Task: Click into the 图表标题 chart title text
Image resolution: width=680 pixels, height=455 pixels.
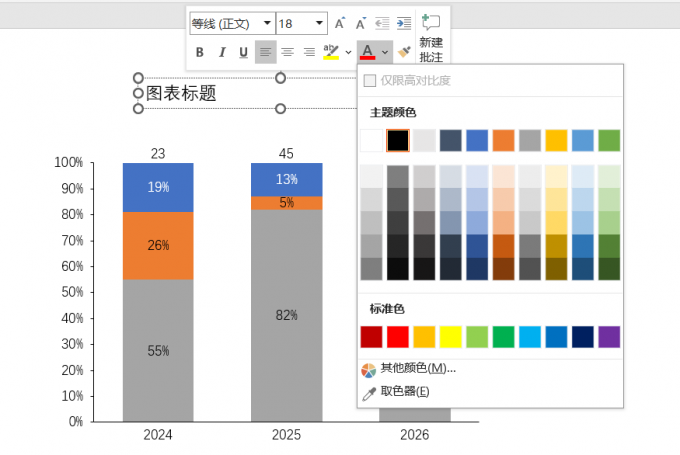Action: tap(181, 93)
